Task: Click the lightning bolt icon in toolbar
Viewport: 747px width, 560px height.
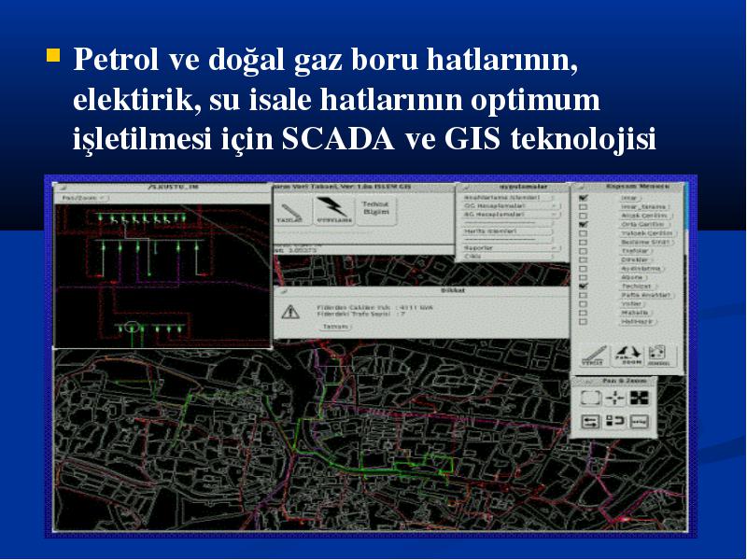Action: click(x=333, y=209)
